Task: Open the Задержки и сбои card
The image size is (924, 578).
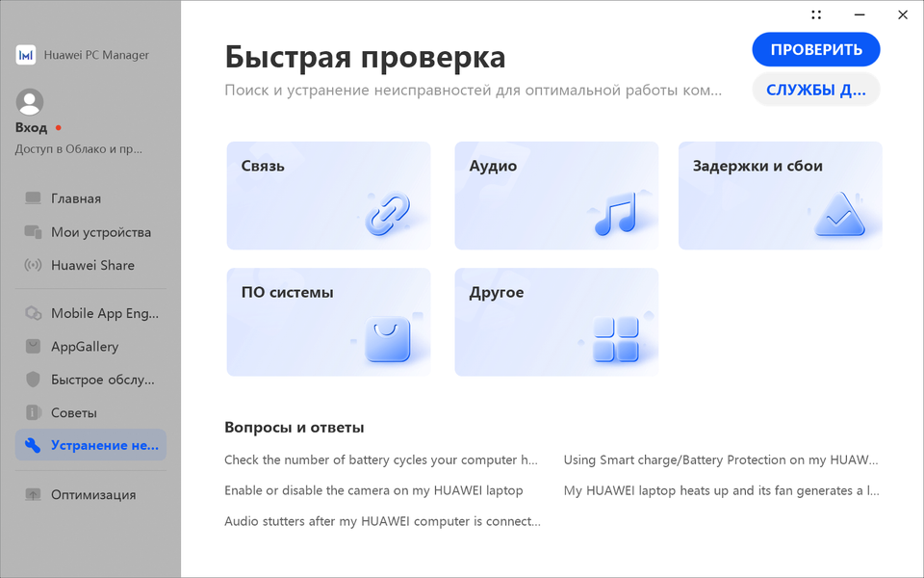Action: pyautogui.click(x=781, y=196)
